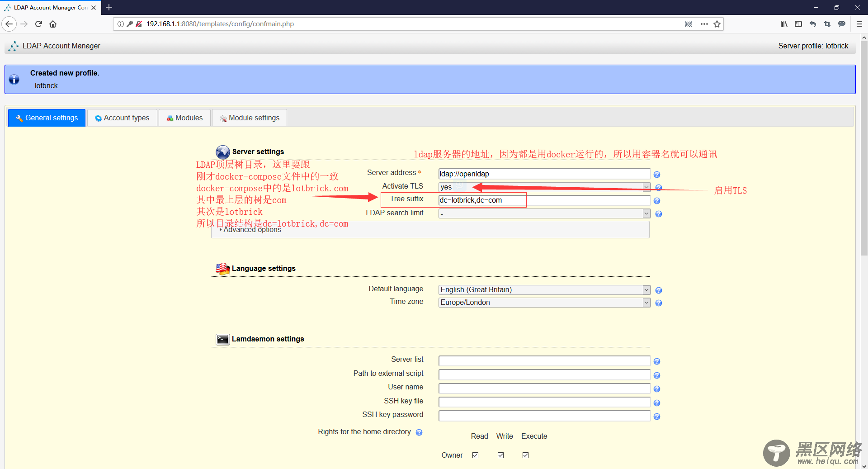Image resolution: width=868 pixels, height=469 pixels.
Task: Switch to the Module settings tab
Action: coord(250,118)
